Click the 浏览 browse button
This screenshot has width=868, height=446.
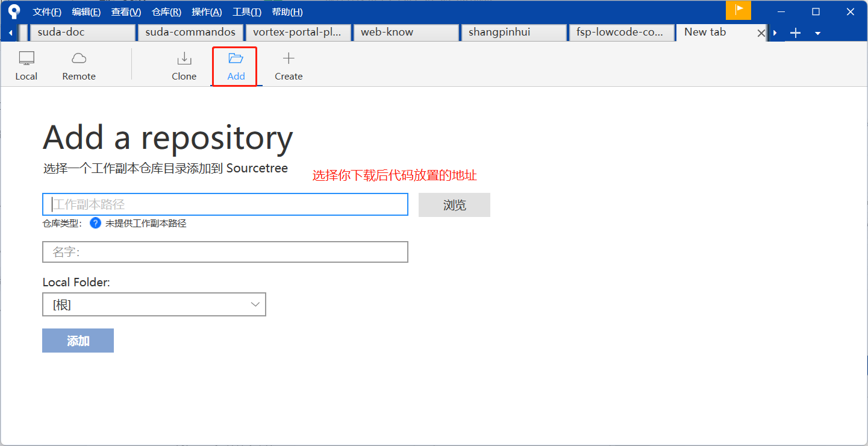pyautogui.click(x=454, y=205)
